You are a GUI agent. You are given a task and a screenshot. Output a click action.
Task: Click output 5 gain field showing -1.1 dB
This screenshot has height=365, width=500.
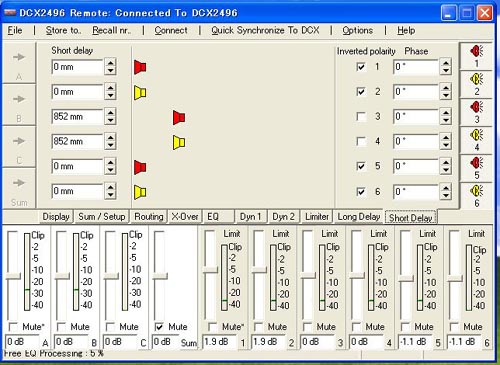(x=415, y=342)
